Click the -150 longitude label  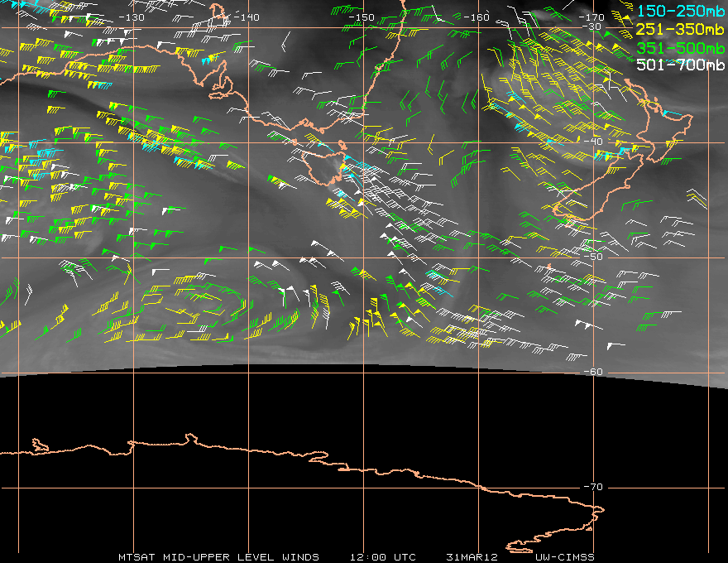coord(362,17)
